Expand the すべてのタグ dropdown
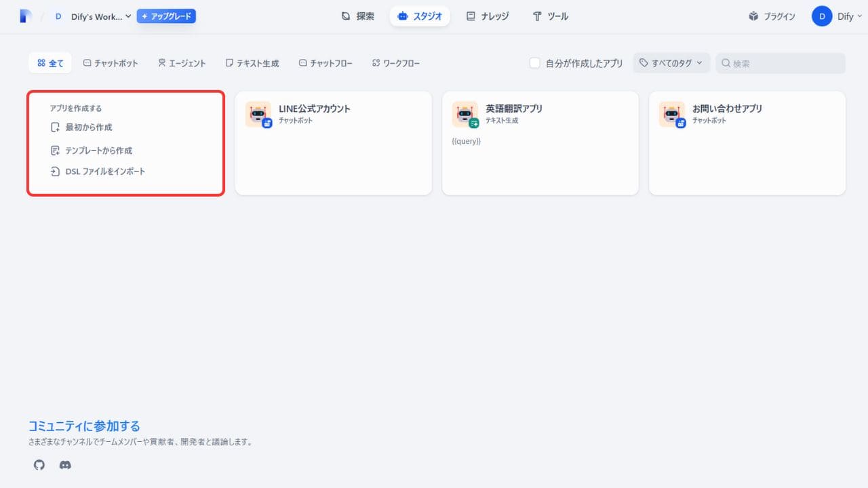Screen dimensions: 868x488 click(671, 63)
